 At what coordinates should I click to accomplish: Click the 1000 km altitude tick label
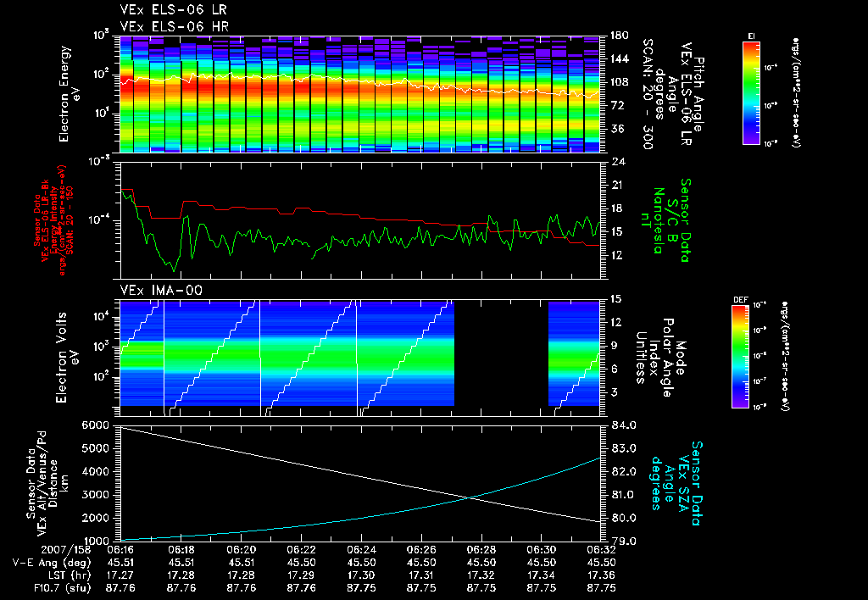click(x=95, y=542)
